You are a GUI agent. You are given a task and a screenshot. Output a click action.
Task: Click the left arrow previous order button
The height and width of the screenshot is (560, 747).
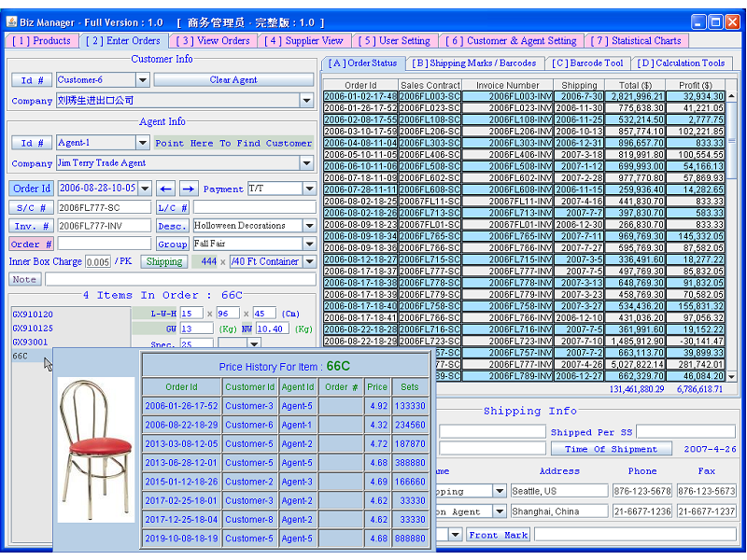(x=165, y=189)
